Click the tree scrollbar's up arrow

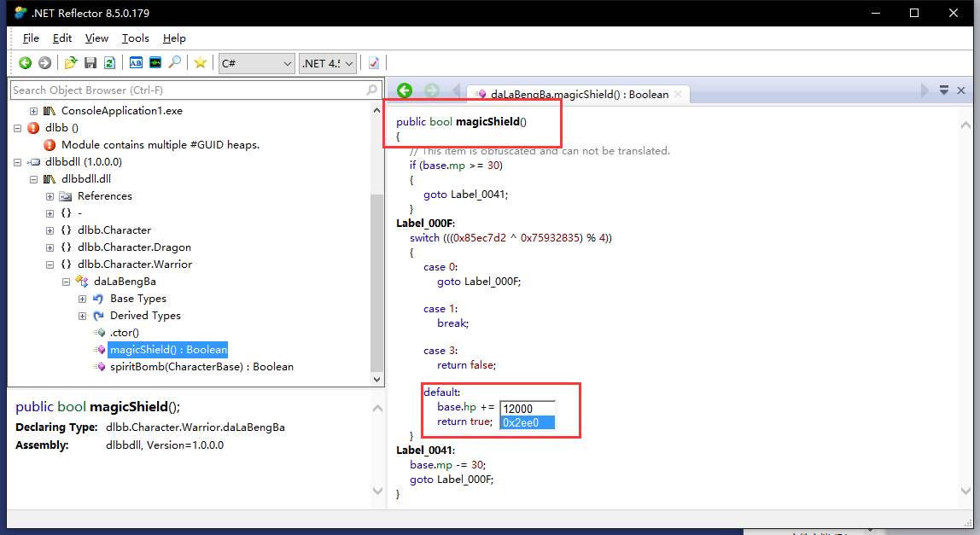pos(376,111)
